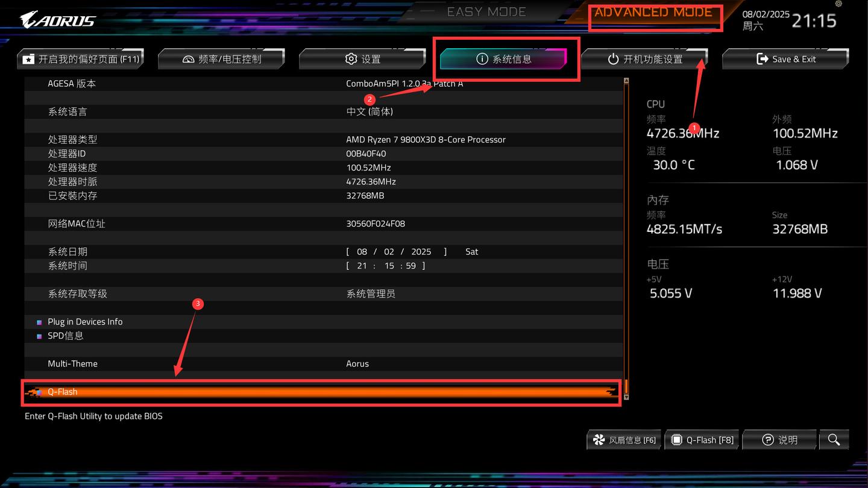Select ADVANCED MODE
The height and width of the screenshot is (488, 868).
[653, 12]
